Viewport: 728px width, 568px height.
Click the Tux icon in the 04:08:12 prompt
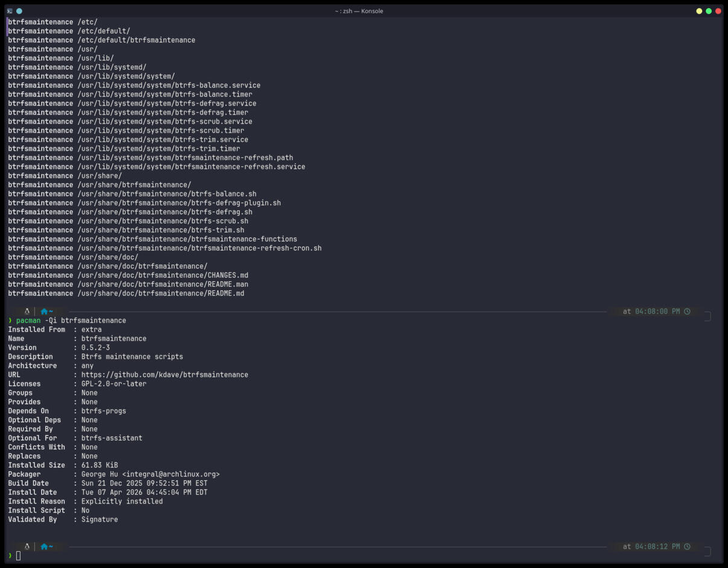(x=27, y=546)
